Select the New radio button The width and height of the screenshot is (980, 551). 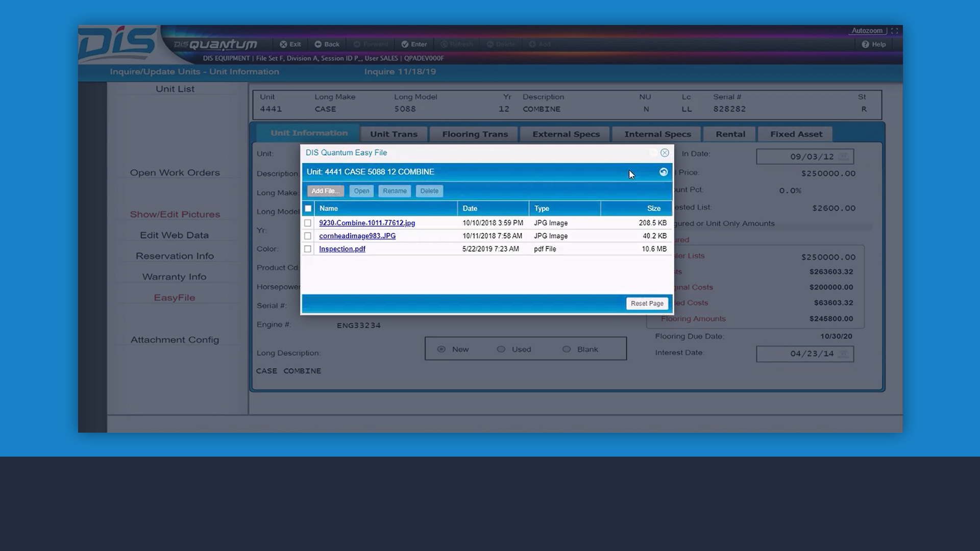click(442, 349)
